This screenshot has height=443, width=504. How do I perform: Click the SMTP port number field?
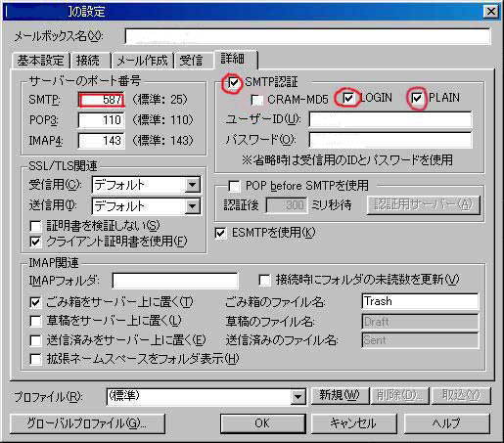[102, 100]
